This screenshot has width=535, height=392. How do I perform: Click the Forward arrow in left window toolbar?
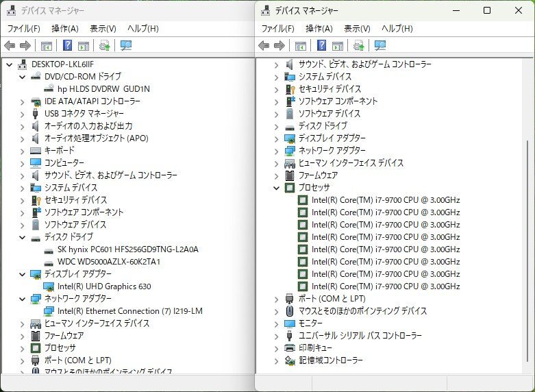point(25,45)
